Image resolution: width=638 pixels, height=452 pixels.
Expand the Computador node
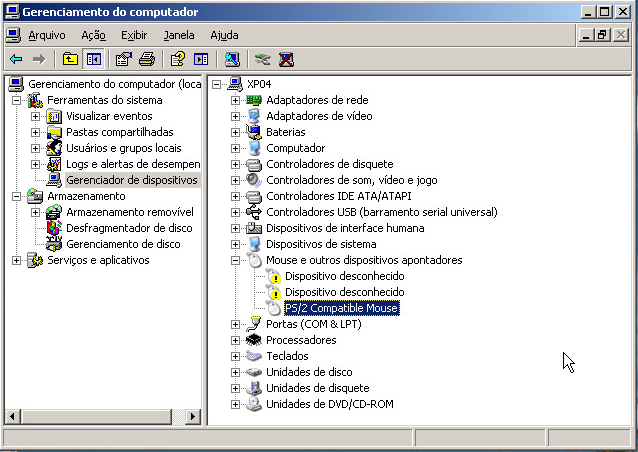tap(235, 148)
